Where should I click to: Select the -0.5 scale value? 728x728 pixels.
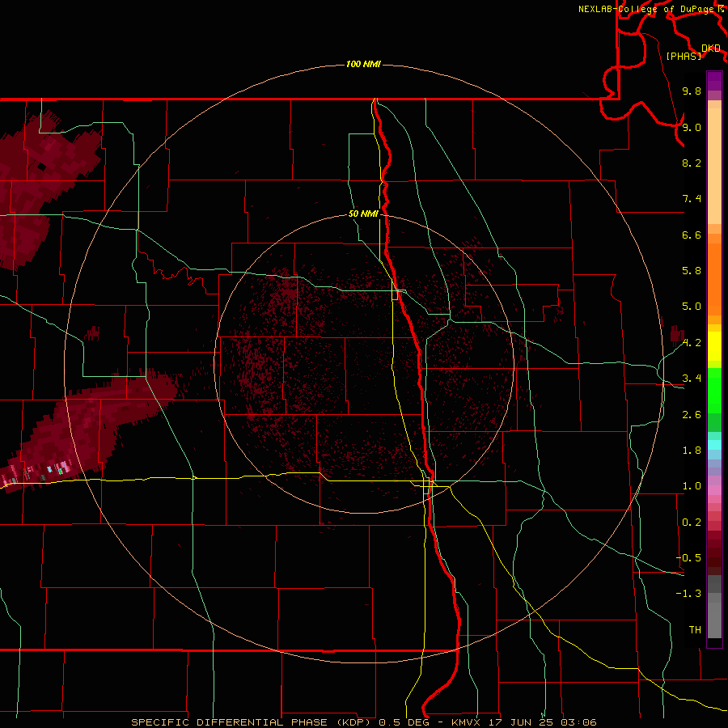[688, 558]
